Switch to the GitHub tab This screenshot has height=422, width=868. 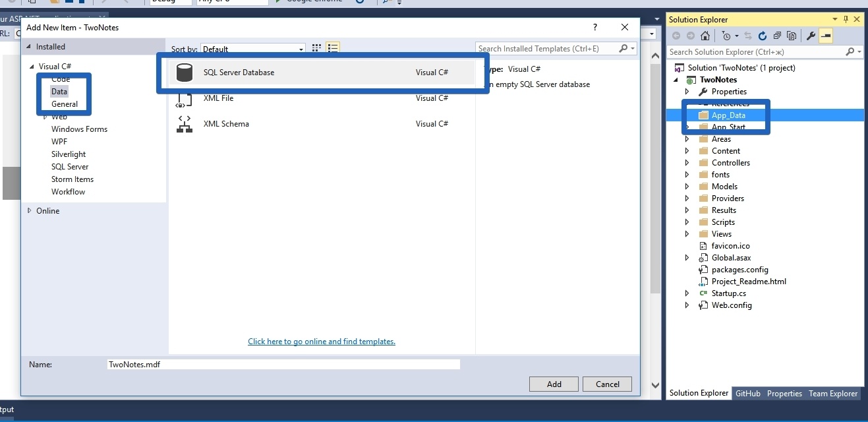747,394
